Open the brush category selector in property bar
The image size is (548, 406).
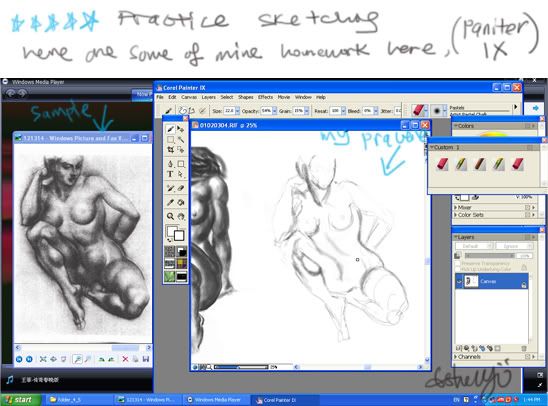pos(419,111)
